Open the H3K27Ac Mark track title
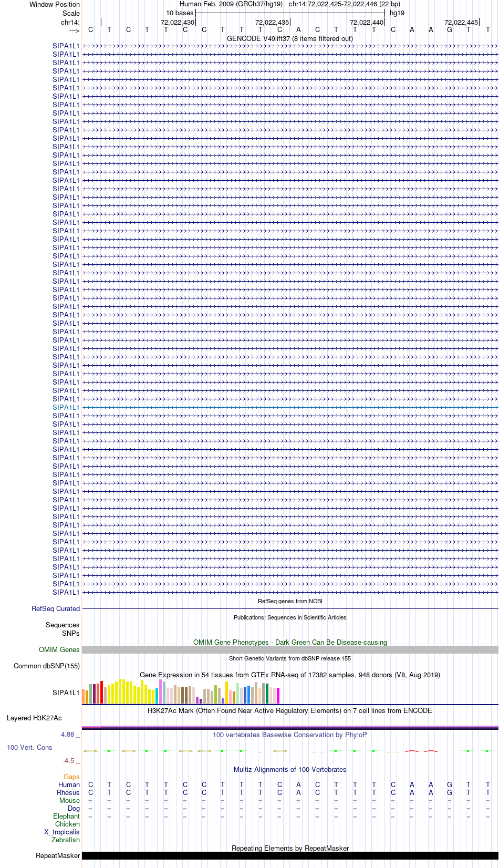The image size is (499, 868). (290, 711)
